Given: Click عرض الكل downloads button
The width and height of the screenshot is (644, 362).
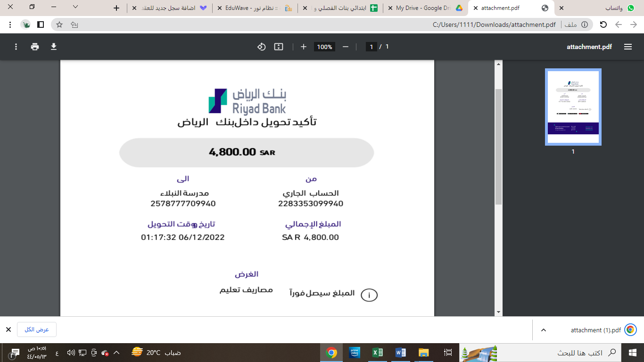Looking at the screenshot, I should point(37,329).
